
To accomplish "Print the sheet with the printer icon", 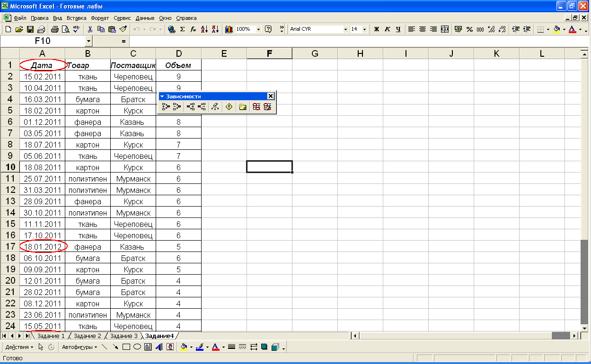I will [x=55, y=29].
